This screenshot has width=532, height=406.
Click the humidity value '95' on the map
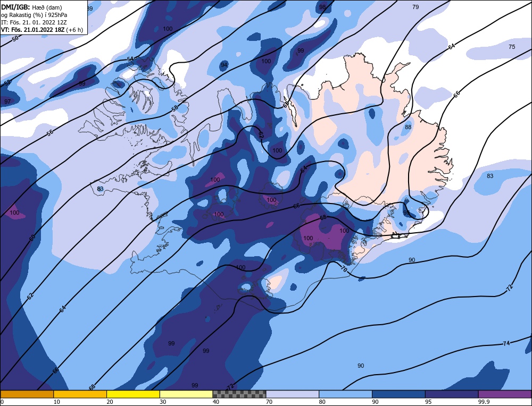(406, 213)
